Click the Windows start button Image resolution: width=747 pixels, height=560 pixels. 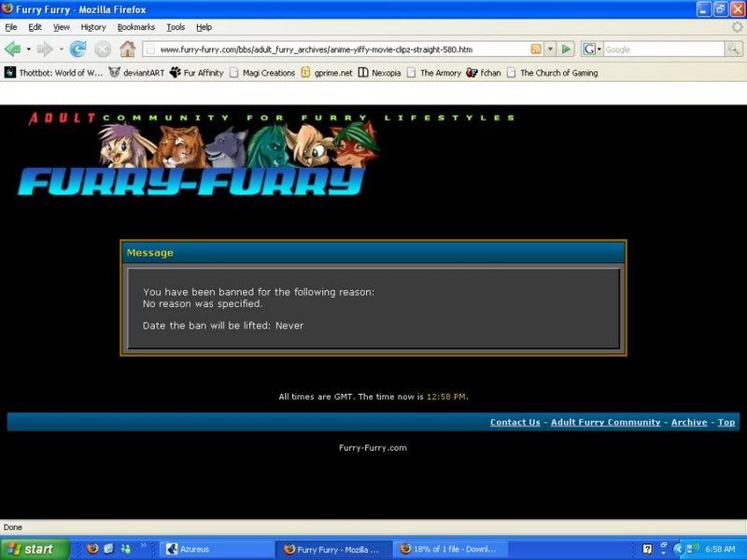click(35, 549)
